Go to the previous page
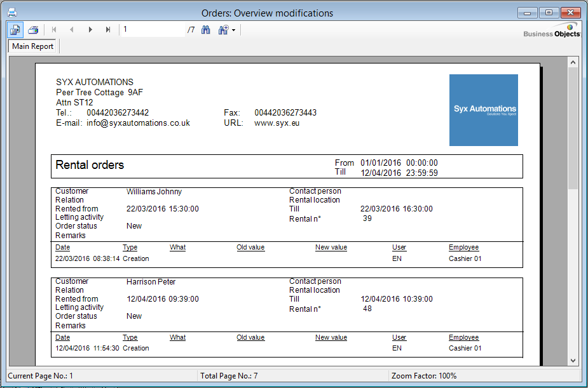The height and width of the screenshot is (388, 588). pos(72,30)
